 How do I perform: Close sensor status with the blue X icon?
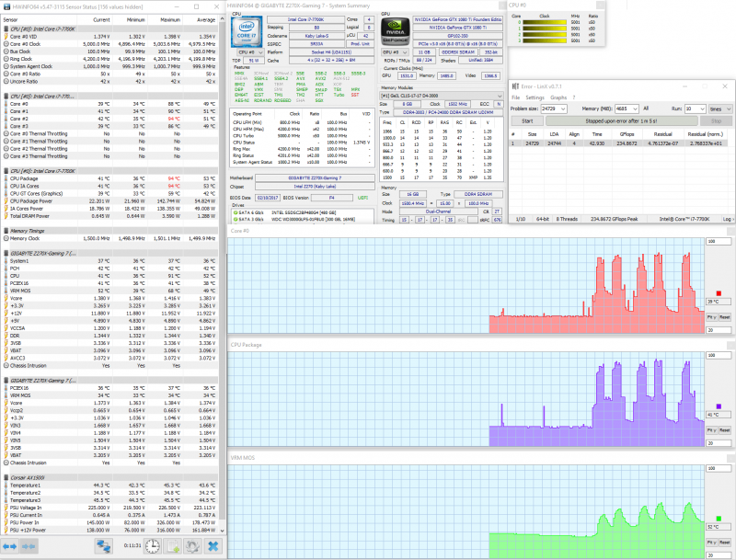[x=213, y=546]
